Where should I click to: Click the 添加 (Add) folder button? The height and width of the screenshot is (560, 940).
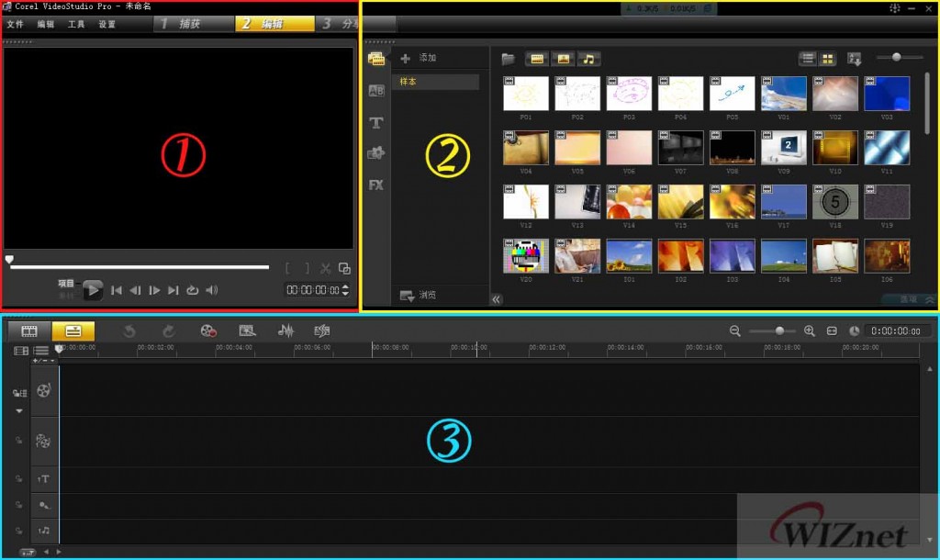(419, 58)
